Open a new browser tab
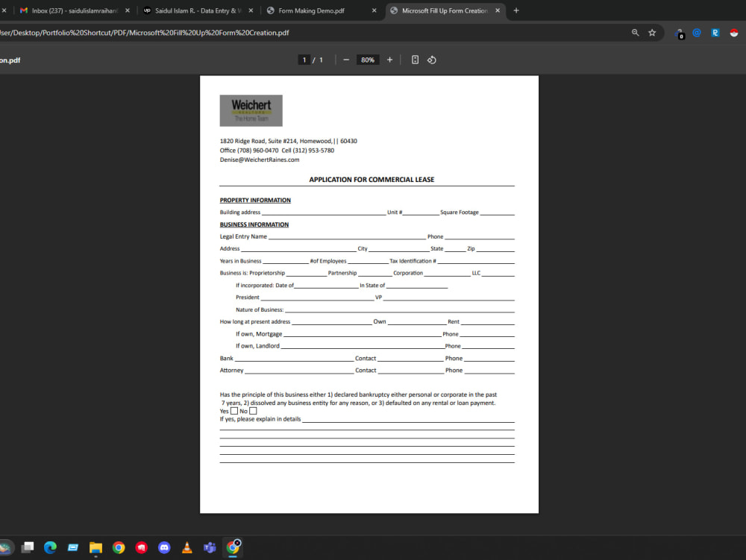Screen dimensions: 746x560 [x=516, y=10]
